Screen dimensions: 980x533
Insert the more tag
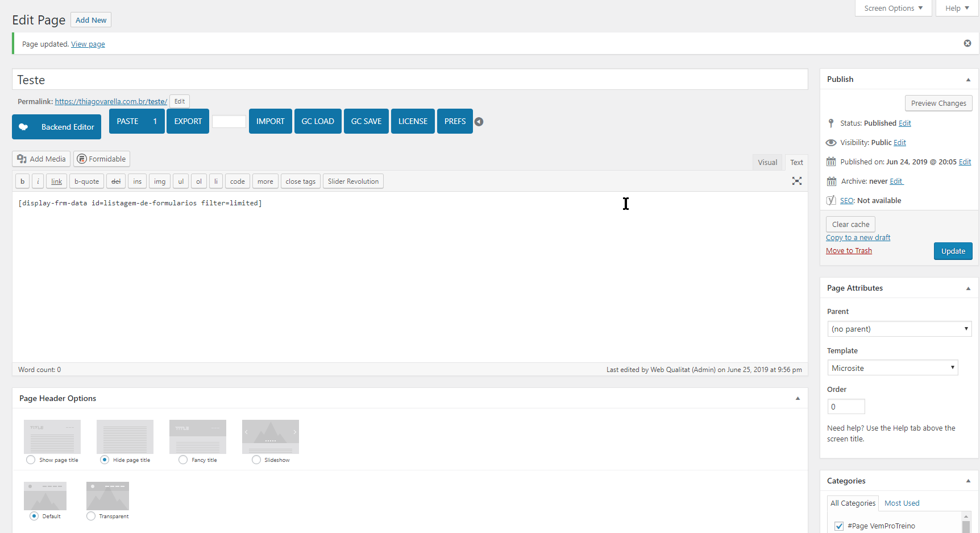pos(265,181)
